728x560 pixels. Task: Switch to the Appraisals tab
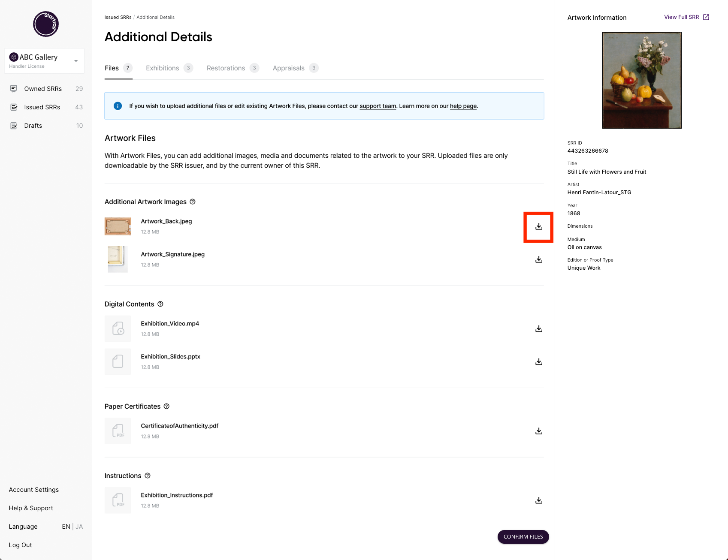pyautogui.click(x=296, y=68)
